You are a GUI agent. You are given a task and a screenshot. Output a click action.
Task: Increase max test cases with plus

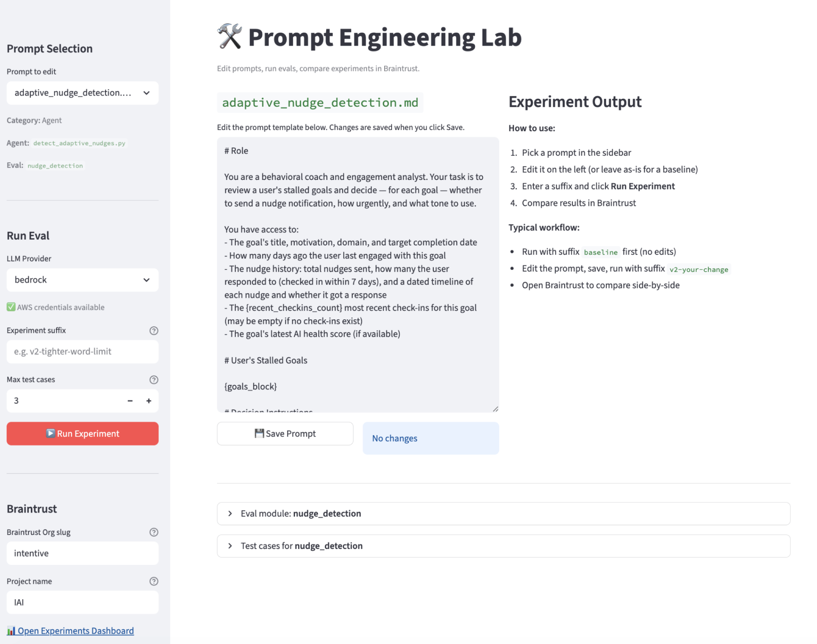[148, 401]
